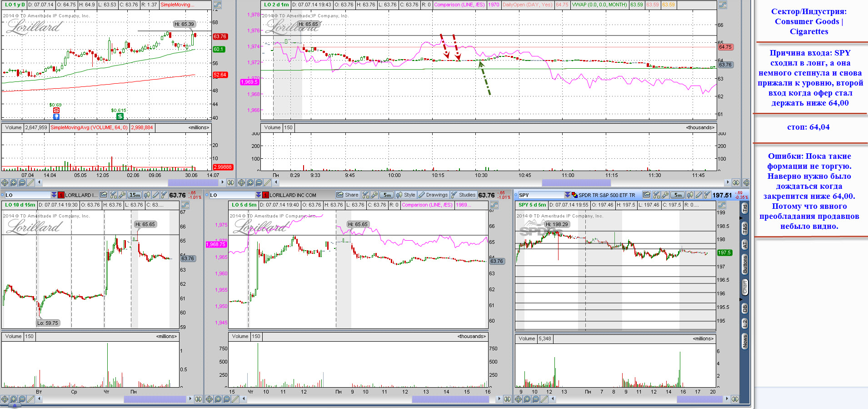The width and height of the screenshot is (868, 409).
Task: Toggle study curve icon on LO 1y D header
Action: pyautogui.click(x=217, y=5)
